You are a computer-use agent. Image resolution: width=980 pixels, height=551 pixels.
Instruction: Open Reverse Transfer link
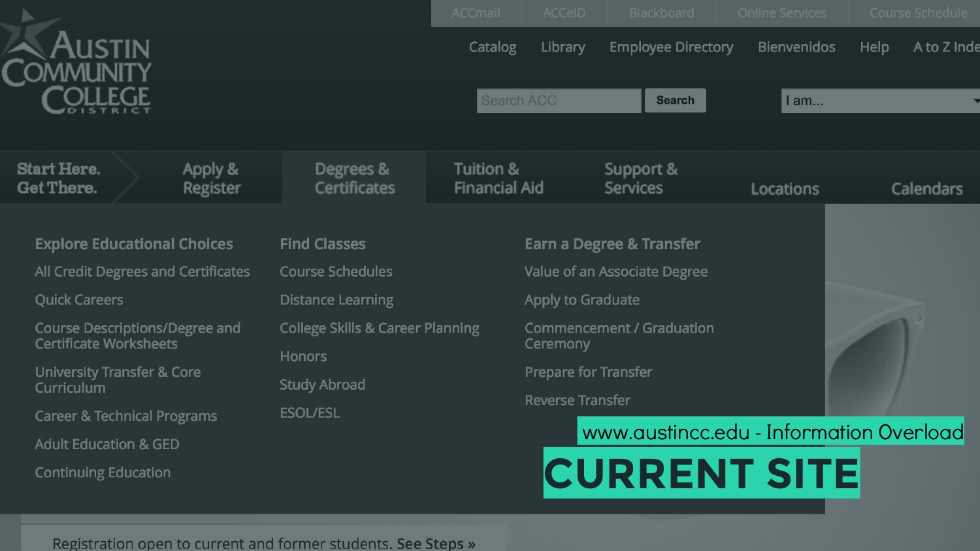coord(578,400)
